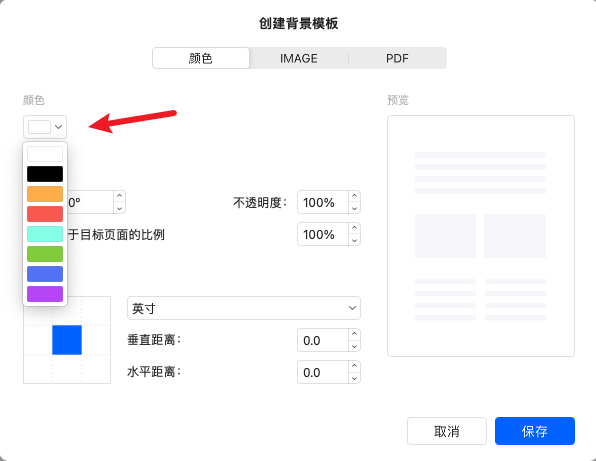596x461 pixels.
Task: Select the center position grid cell
Action: coord(67,340)
